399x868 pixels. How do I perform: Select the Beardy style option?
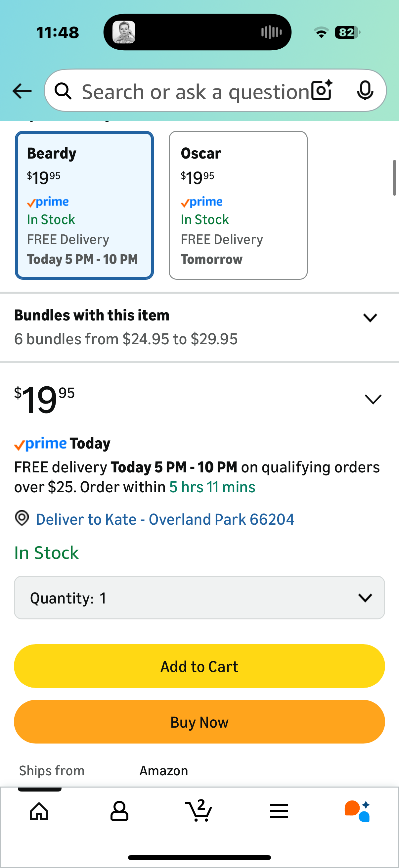coord(84,205)
